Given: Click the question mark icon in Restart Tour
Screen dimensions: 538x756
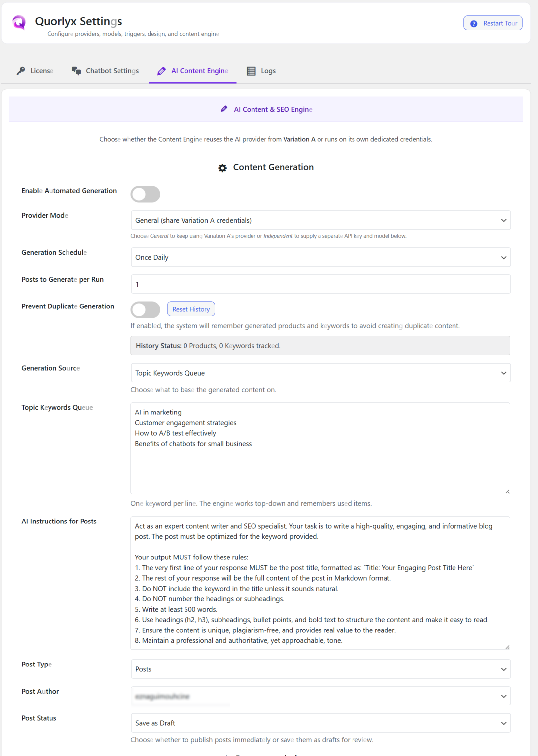Looking at the screenshot, I should click(473, 23).
